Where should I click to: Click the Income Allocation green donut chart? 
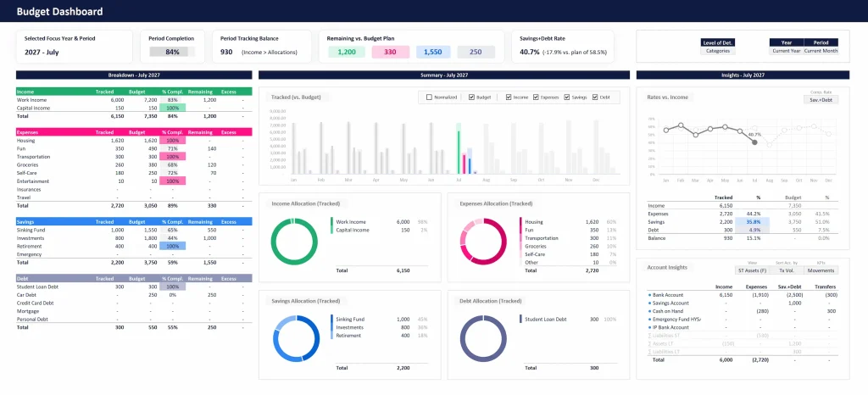[293, 241]
